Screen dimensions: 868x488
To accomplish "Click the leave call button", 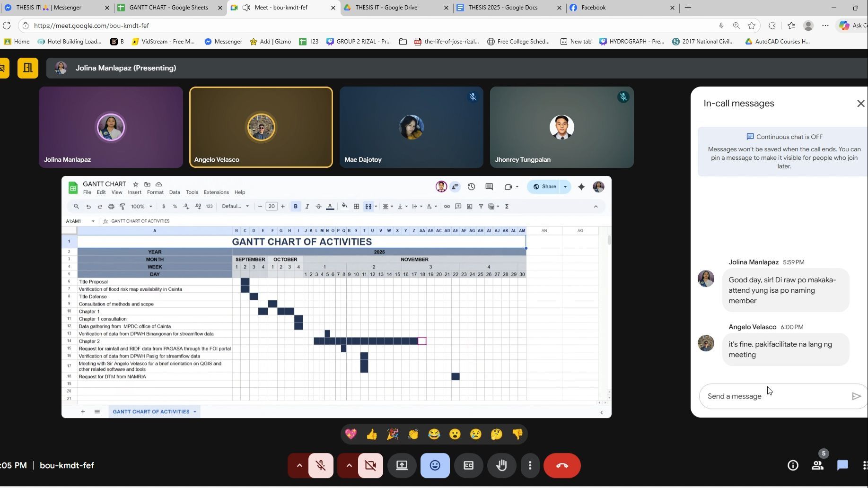I will pos(562,466).
